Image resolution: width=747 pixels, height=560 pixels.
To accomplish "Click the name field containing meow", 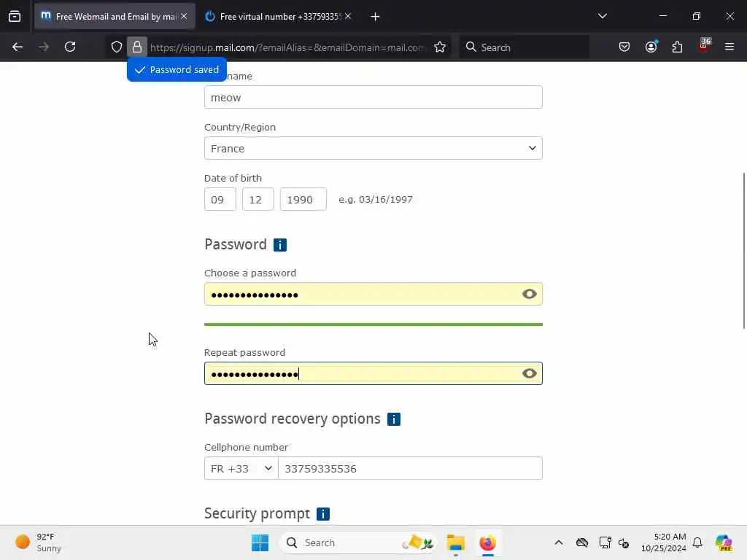I will click(373, 97).
